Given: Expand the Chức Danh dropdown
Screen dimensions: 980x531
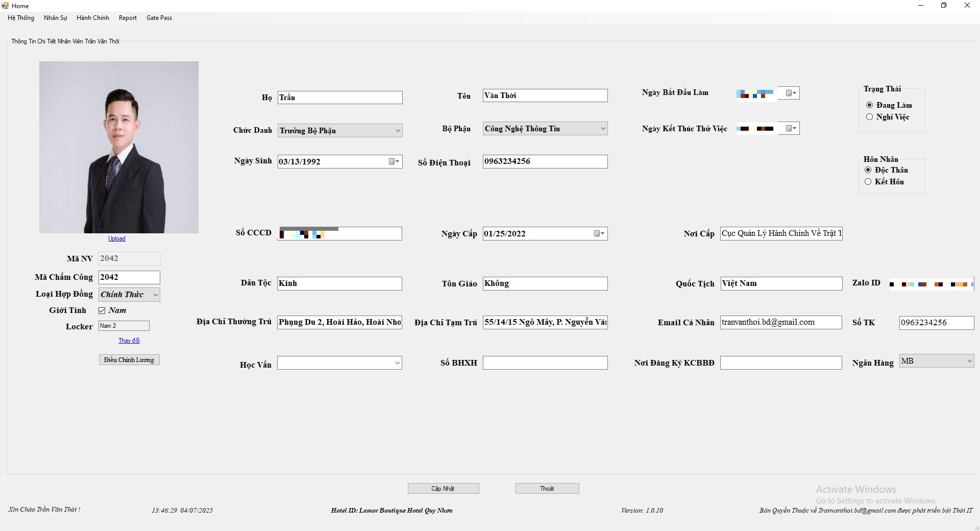Looking at the screenshot, I should 398,131.
